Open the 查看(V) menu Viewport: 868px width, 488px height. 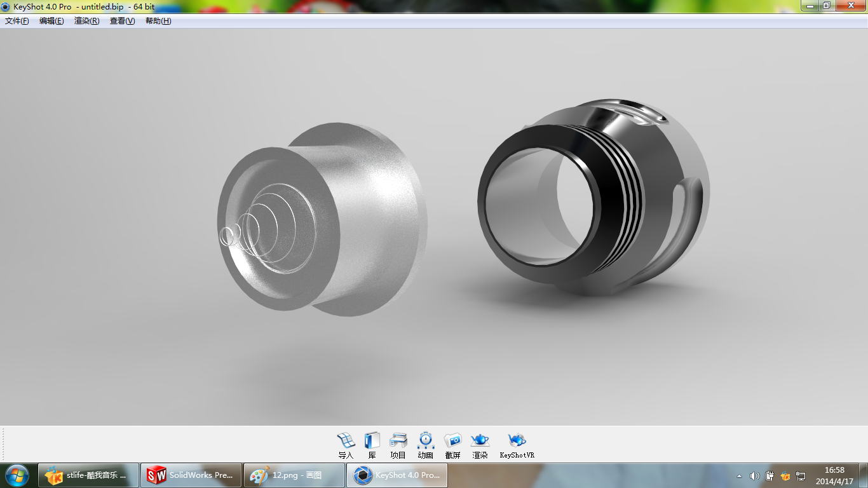coord(123,21)
